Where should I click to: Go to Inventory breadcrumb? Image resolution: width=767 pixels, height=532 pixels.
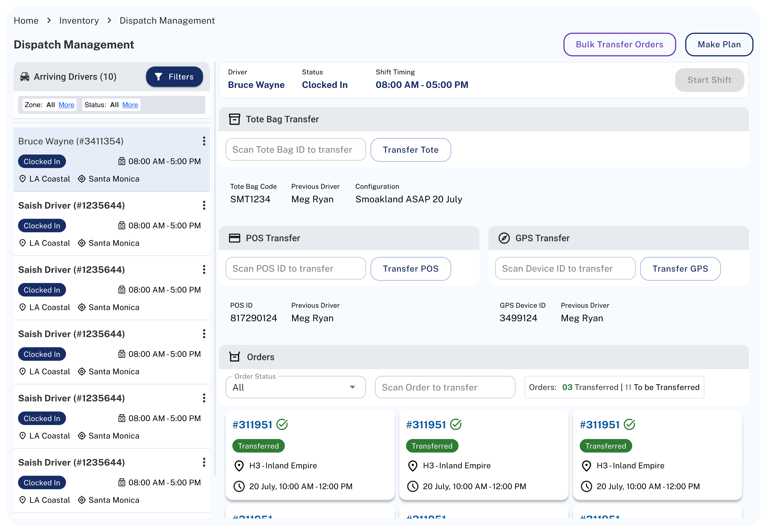coord(79,21)
